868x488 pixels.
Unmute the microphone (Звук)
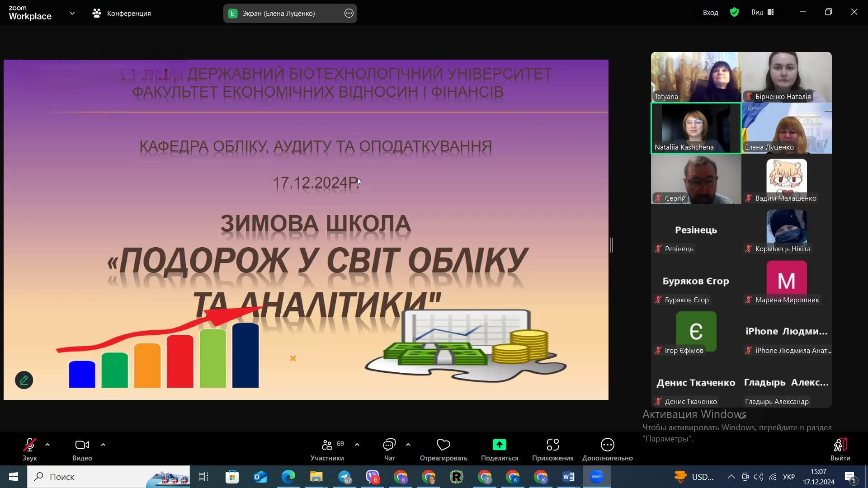point(30,445)
